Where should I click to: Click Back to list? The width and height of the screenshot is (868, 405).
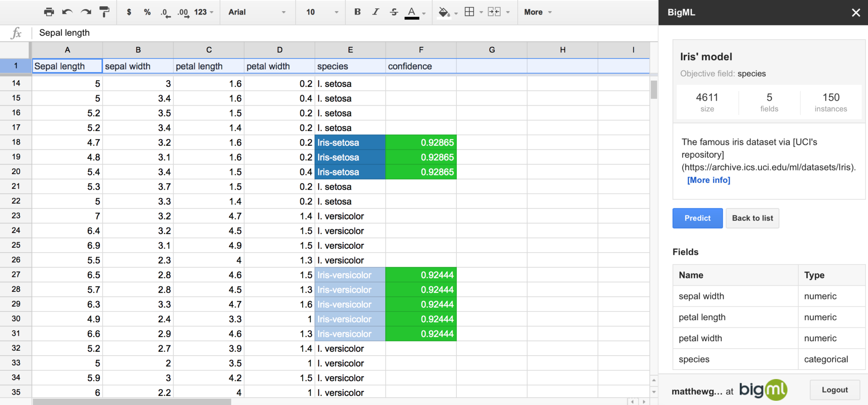(752, 218)
